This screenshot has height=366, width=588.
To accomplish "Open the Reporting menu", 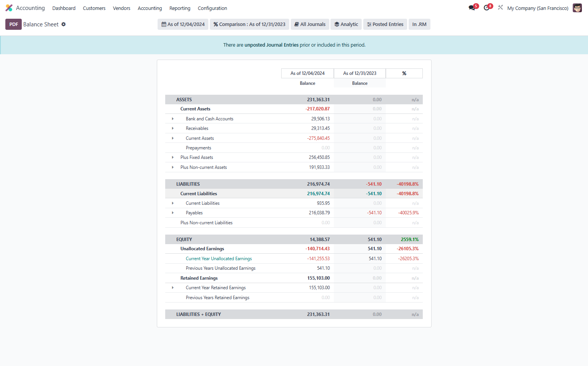I will pos(180,8).
